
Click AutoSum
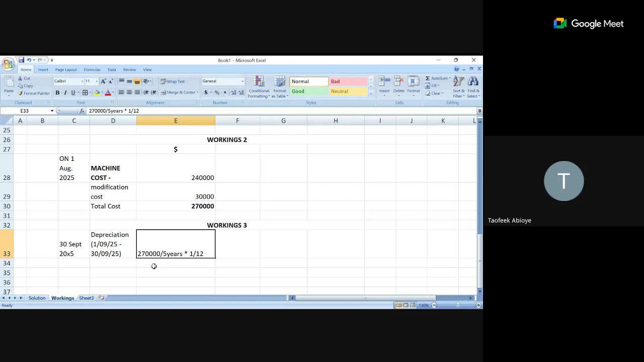pos(437,78)
